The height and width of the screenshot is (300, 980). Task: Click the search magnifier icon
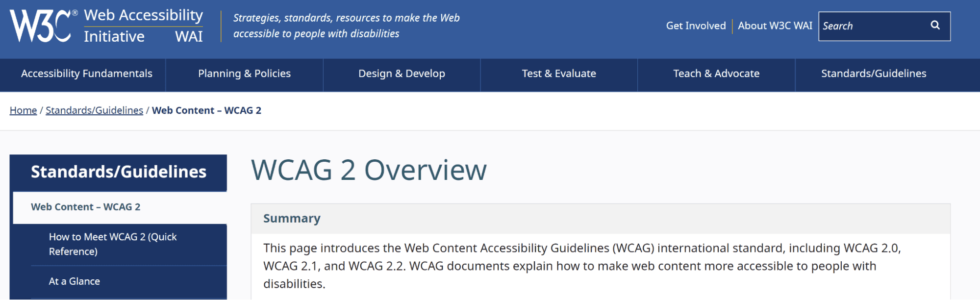coord(935,25)
